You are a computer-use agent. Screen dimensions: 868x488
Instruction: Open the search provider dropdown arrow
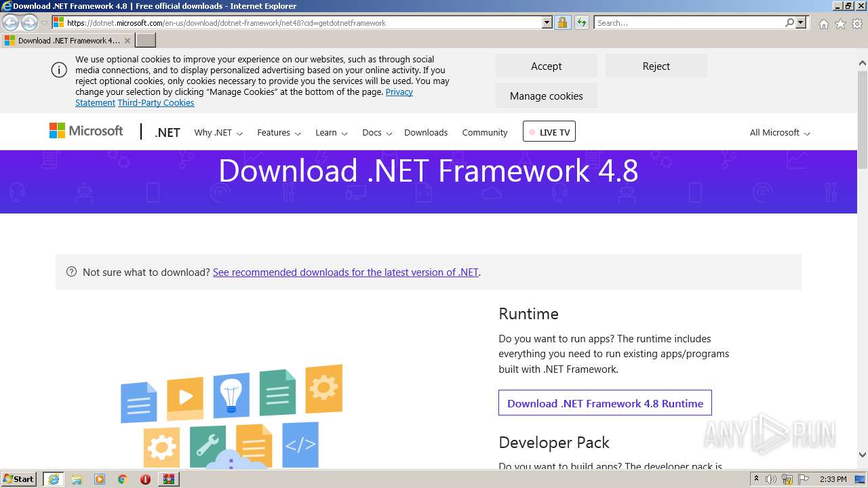click(x=801, y=22)
